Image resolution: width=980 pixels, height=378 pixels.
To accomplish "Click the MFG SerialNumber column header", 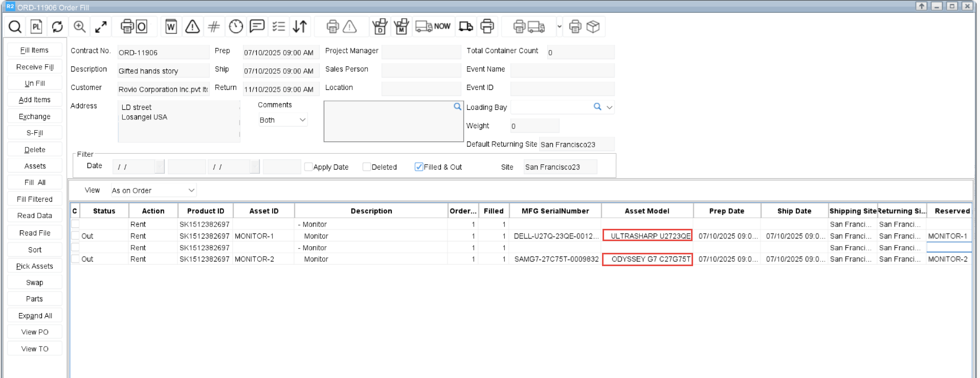I will click(555, 211).
